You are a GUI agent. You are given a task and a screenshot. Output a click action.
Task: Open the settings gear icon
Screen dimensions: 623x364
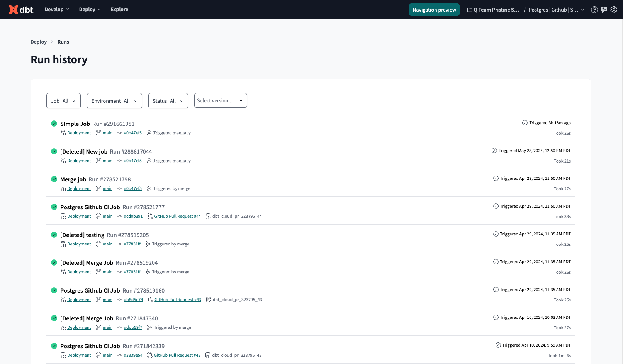tap(614, 9)
